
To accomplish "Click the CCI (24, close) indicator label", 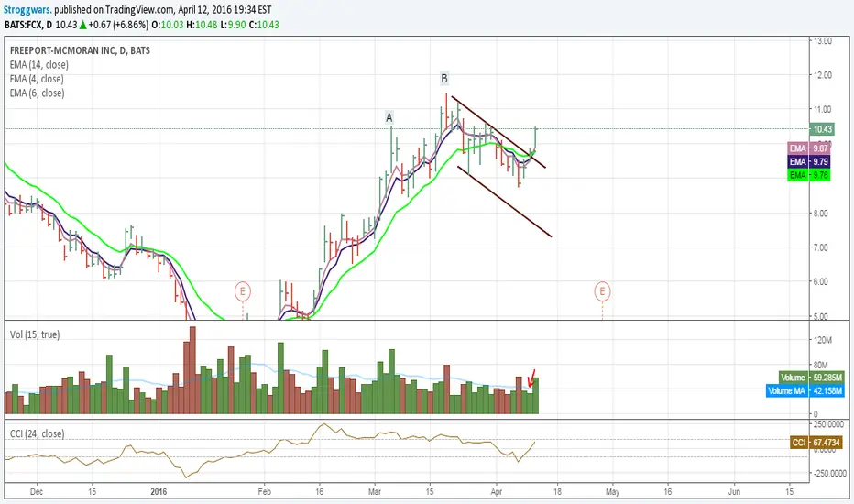I will coord(37,433).
